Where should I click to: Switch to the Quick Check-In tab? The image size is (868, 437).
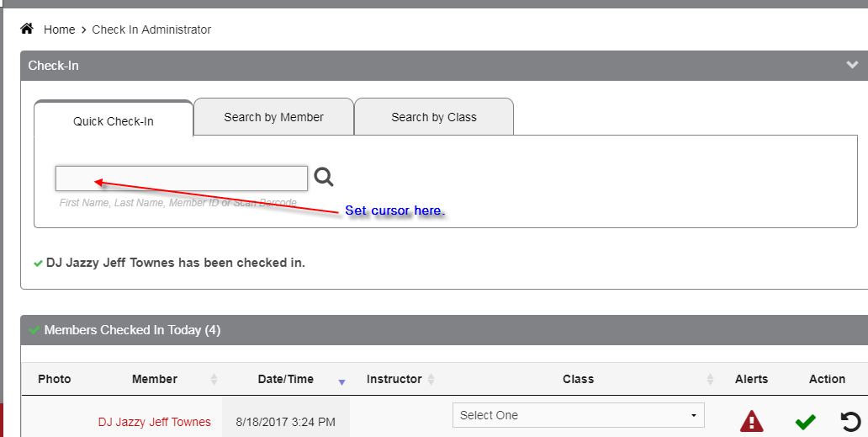[114, 120]
